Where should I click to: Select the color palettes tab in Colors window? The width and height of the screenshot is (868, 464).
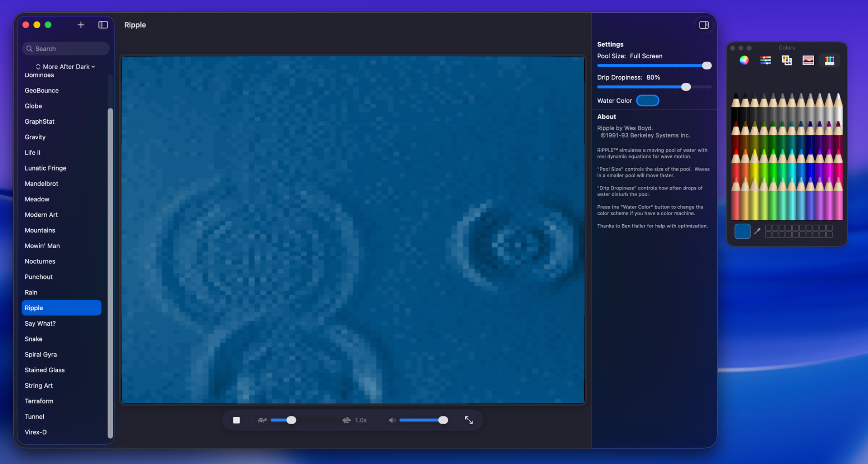[787, 60]
